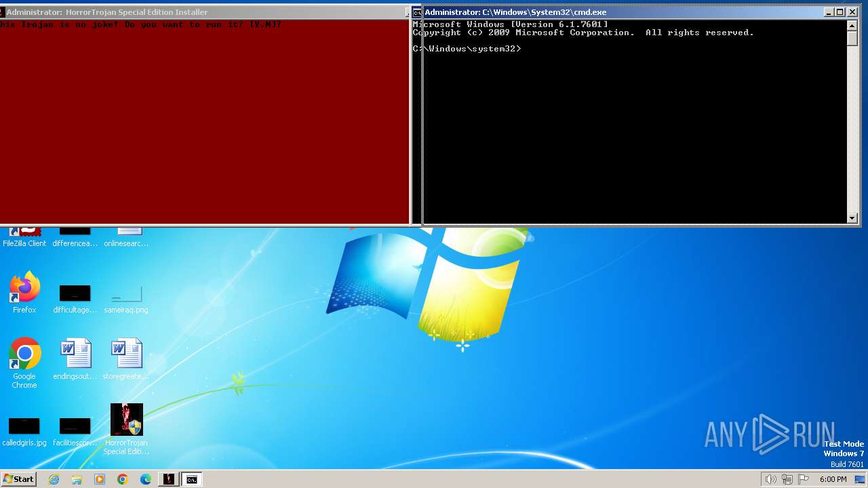Open sameiraq.png on the desktop
868x488 pixels.
coord(126,298)
